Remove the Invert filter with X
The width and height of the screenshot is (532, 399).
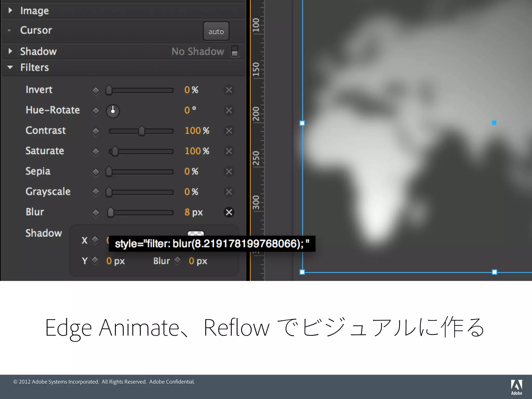(229, 90)
